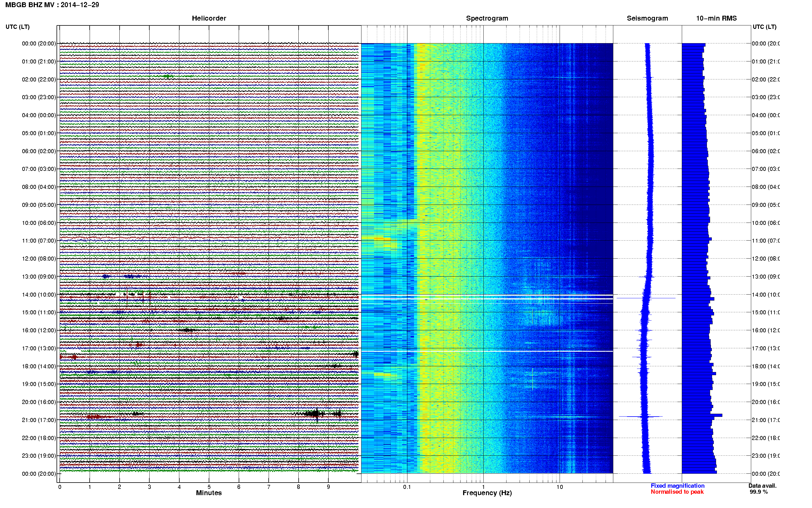
Task: Click the longest 10-min RMS bar just before 21:00
Action: click(702, 415)
